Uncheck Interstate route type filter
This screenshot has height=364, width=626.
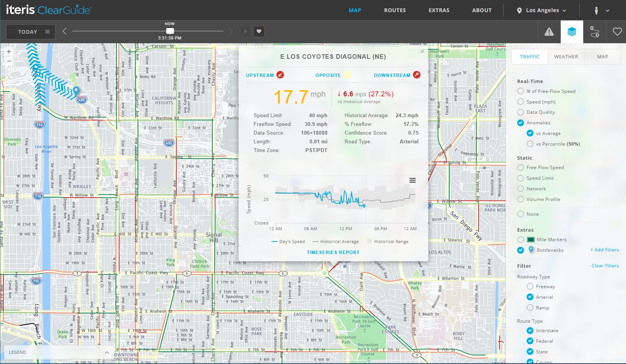pyautogui.click(x=530, y=331)
